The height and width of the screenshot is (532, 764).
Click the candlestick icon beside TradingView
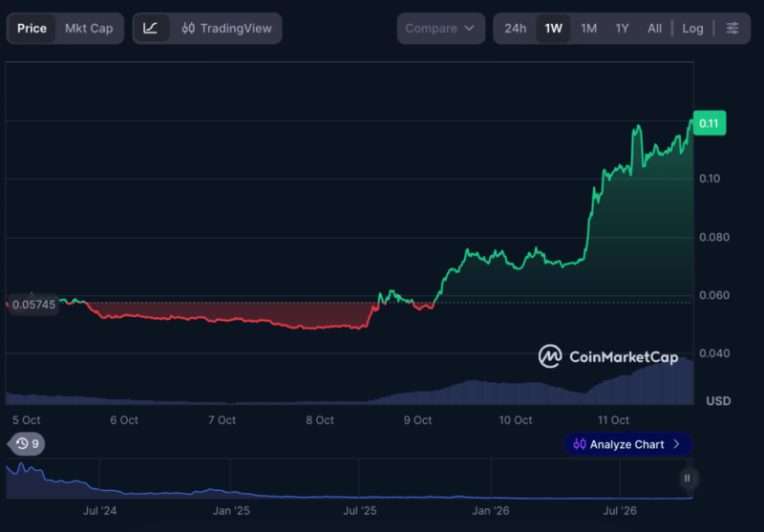[x=188, y=29]
